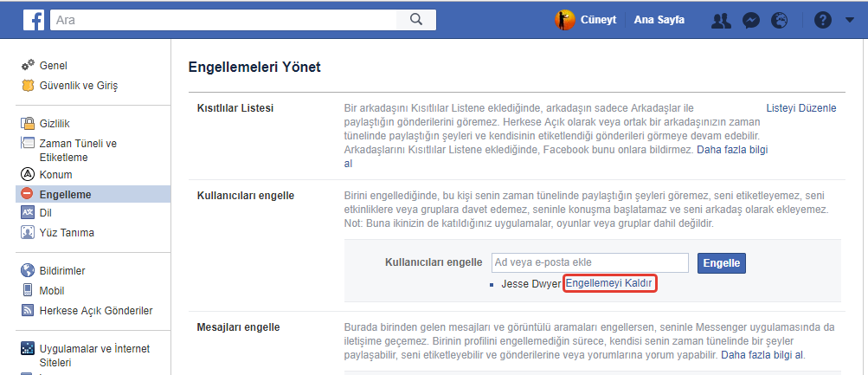Select Yüz Tanıma in sidebar
Image resolution: width=868 pixels, height=375 pixels.
point(67,232)
